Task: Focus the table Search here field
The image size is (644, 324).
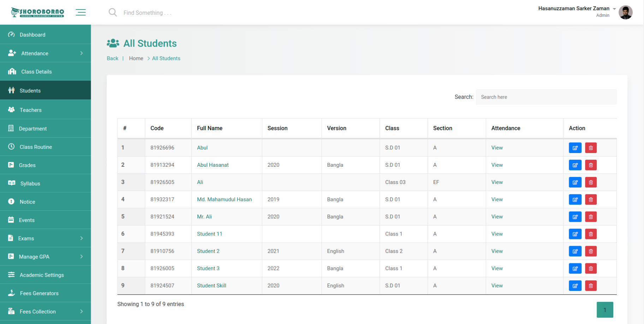Action: (x=546, y=97)
